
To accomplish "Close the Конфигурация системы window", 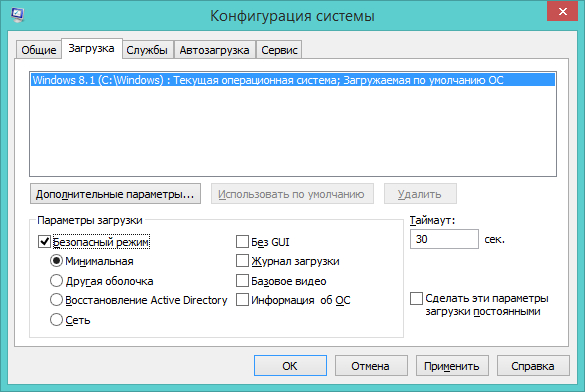I will (x=562, y=12).
